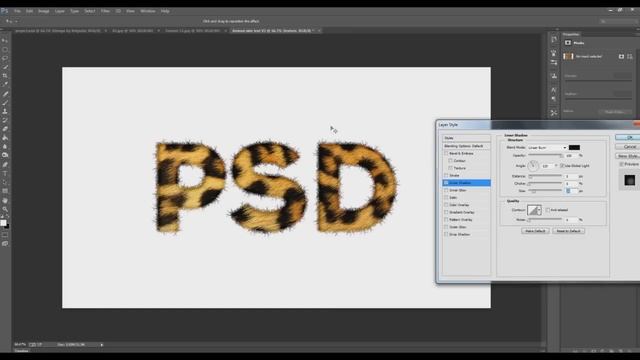The width and height of the screenshot is (640, 360).
Task: Toggle the Stroke effect checkbox
Action: 446,176
